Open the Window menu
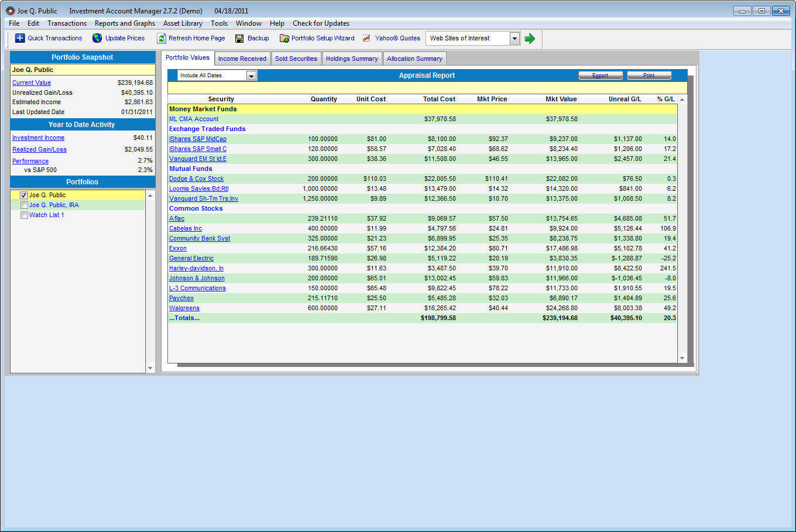Image resolution: width=796 pixels, height=532 pixels. point(249,23)
